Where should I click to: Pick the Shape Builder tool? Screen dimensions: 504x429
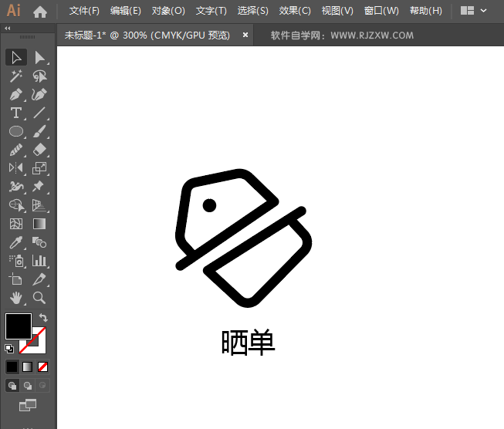click(16, 205)
